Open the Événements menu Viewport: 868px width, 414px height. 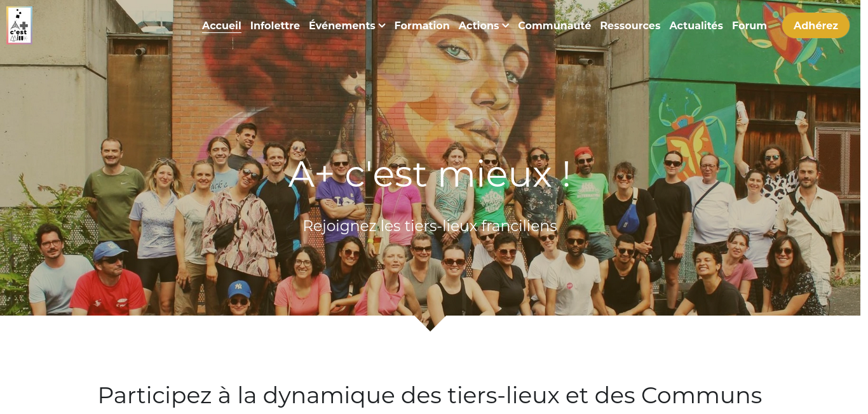(x=342, y=26)
